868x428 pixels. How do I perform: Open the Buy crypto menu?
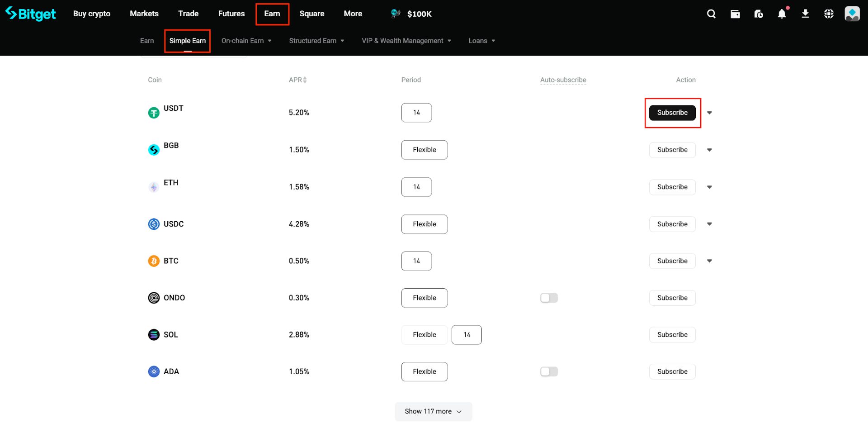(92, 14)
